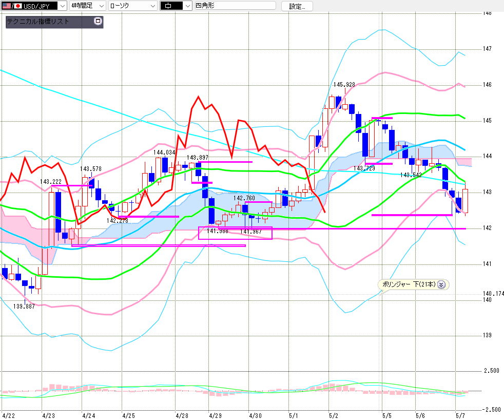
Task: Click the 140.174 value on price axis
Action: pyautogui.click(x=493, y=294)
